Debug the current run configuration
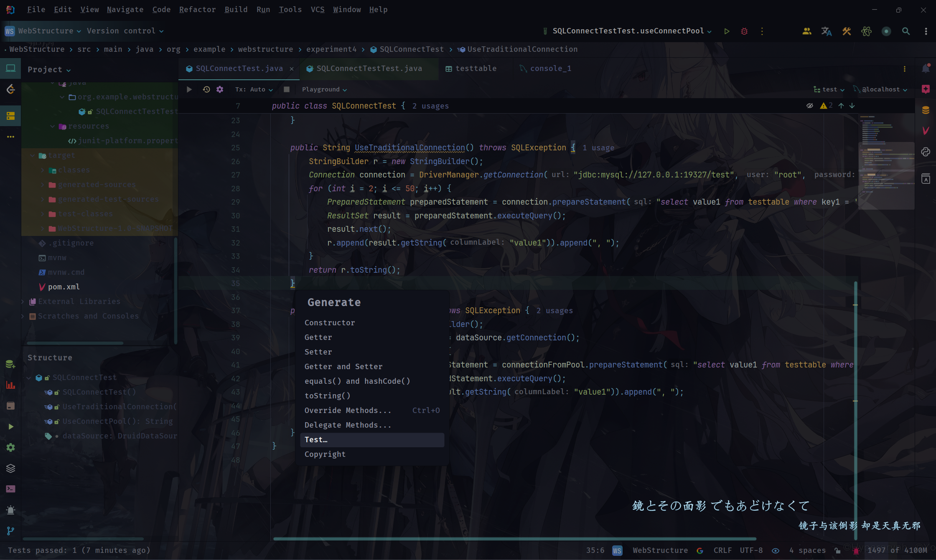Screen dimensions: 936x560 [x=744, y=31]
